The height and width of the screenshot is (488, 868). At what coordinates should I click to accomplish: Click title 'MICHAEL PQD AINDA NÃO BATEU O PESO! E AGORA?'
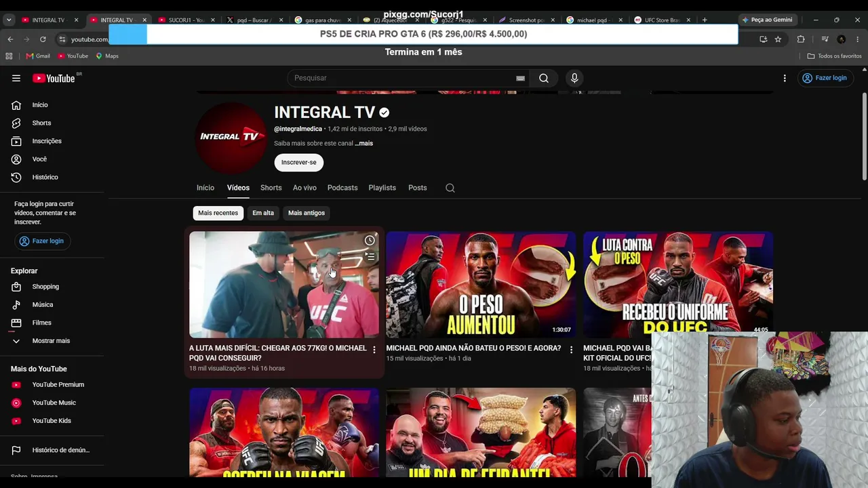click(x=473, y=348)
